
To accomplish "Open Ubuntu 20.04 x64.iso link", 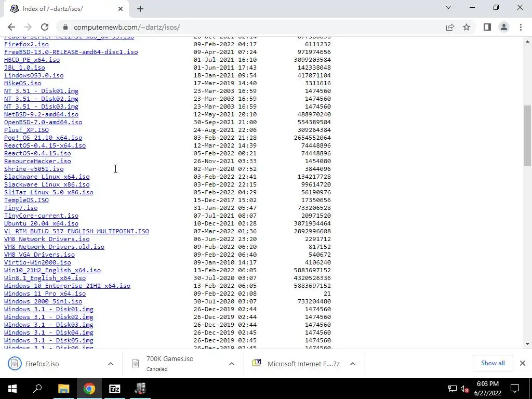I will click(41, 223).
